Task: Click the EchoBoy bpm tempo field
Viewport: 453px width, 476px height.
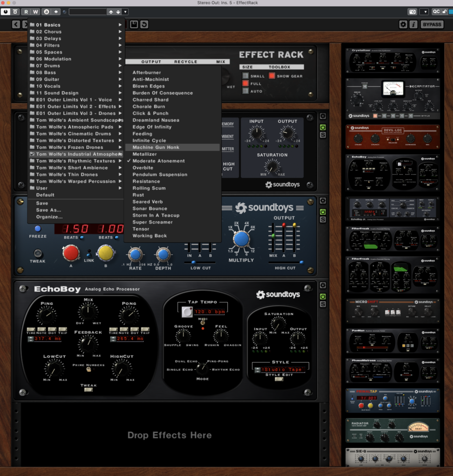Action: click(x=210, y=312)
